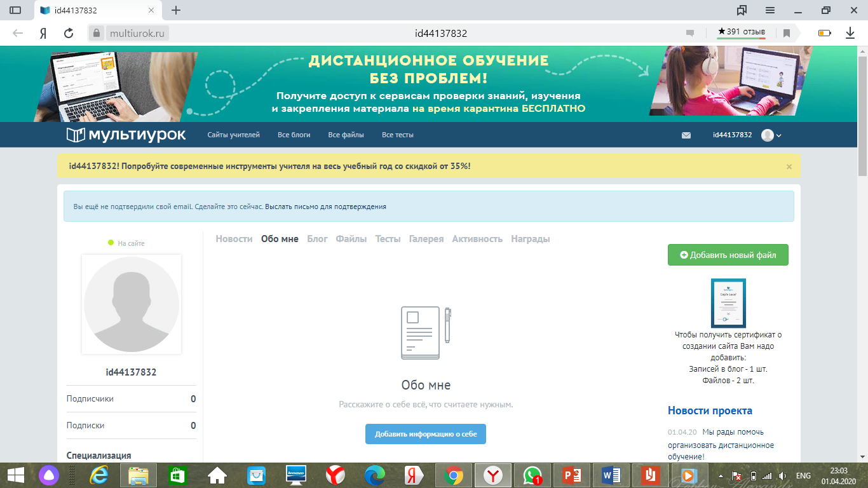Click the Мультиурок logo
The width and height of the screenshot is (868, 488).
(126, 135)
